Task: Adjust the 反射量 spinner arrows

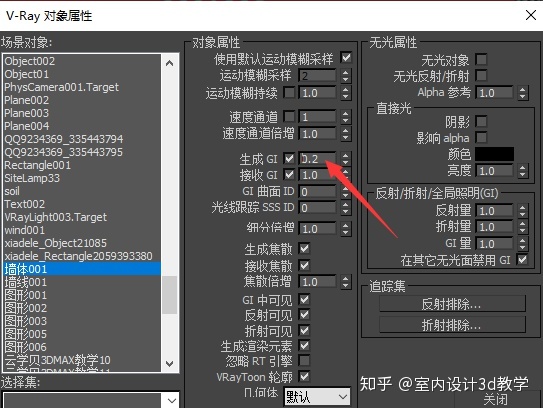Action: click(x=523, y=211)
